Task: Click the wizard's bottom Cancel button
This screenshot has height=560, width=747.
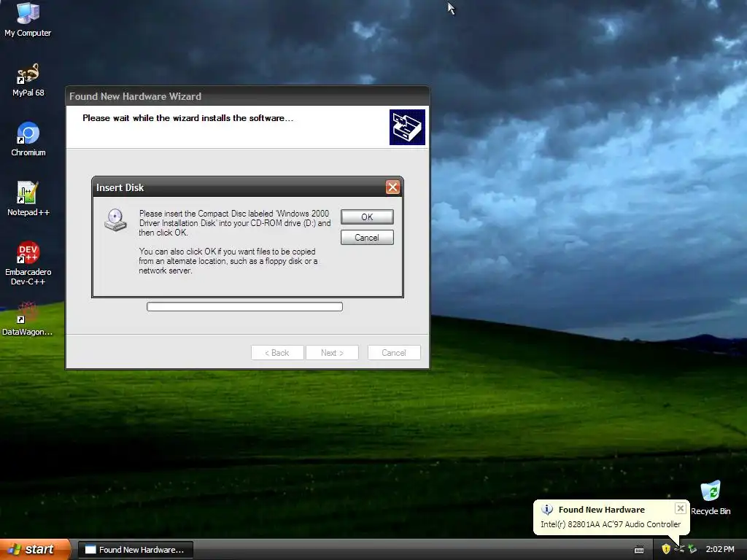Action: click(394, 352)
